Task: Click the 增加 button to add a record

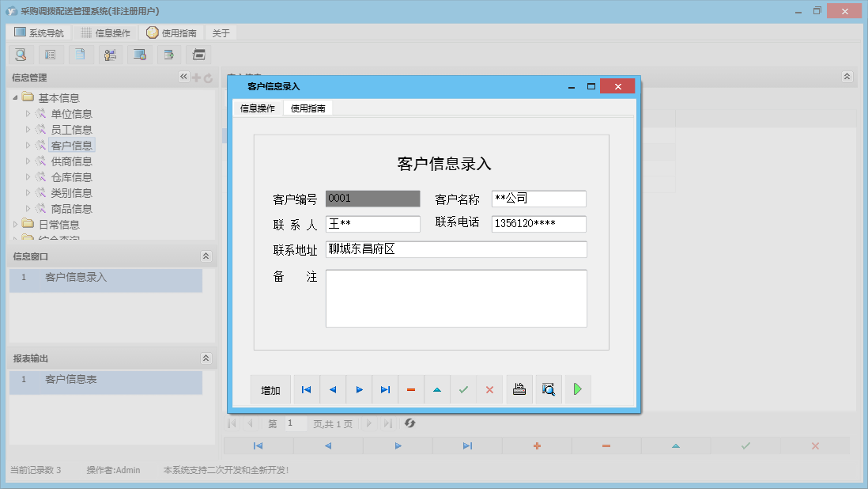Action: [x=272, y=389]
